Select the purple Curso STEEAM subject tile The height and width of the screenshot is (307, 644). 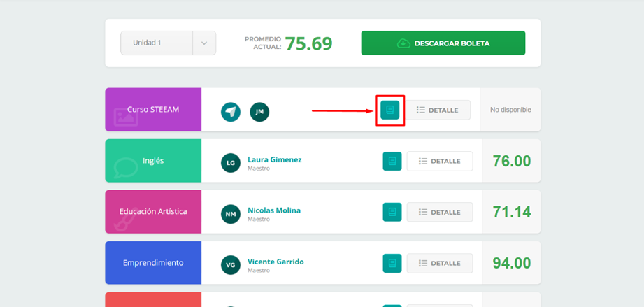(x=153, y=110)
